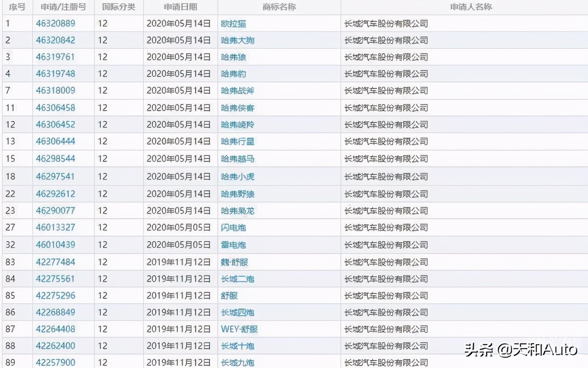Open the 欧拉猫 trademark link
The image size is (588, 368).
(x=234, y=24)
